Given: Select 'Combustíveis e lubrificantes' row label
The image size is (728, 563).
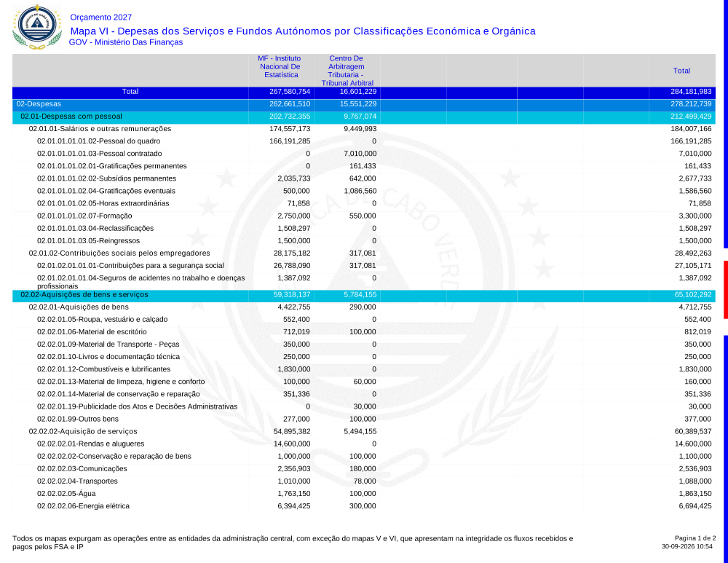Looking at the screenshot, I should pyautogui.click(x=103, y=369).
